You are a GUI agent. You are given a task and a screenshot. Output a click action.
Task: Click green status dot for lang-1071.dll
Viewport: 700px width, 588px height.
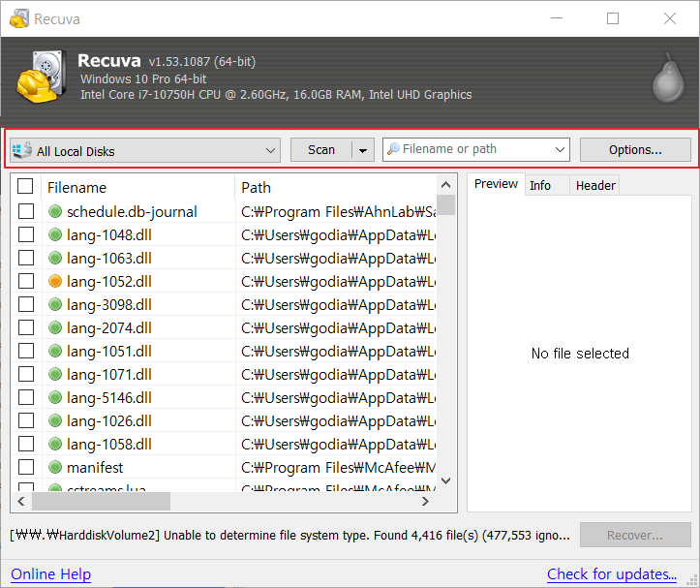55,374
